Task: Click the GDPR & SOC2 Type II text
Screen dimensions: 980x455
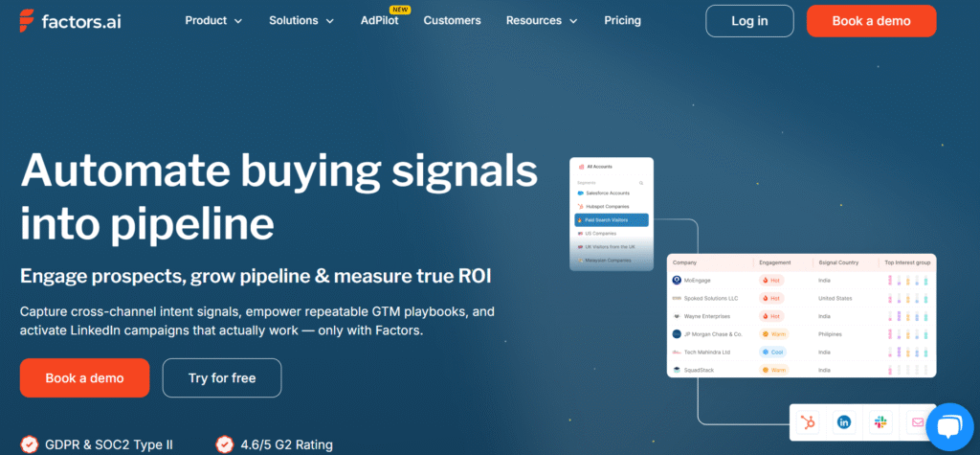Action: click(109, 445)
